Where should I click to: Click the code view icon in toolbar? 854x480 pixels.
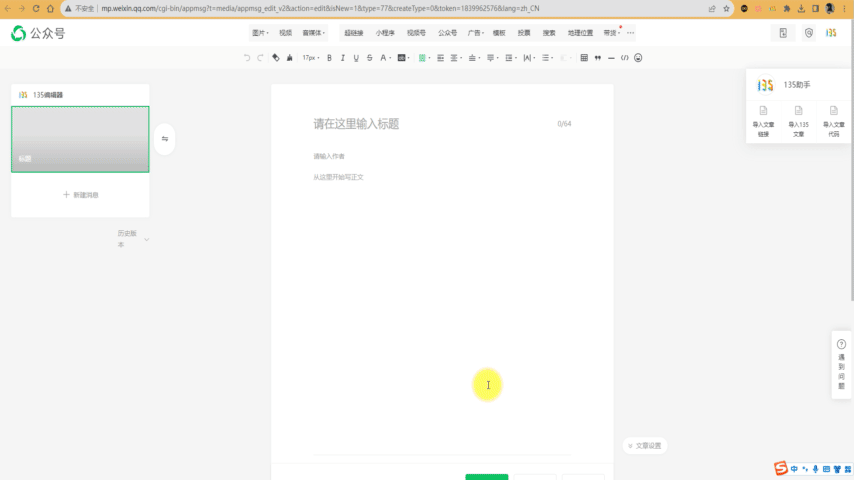[x=625, y=58]
